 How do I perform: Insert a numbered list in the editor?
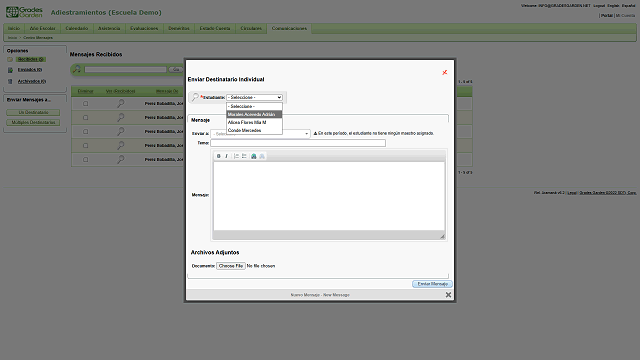[236, 156]
